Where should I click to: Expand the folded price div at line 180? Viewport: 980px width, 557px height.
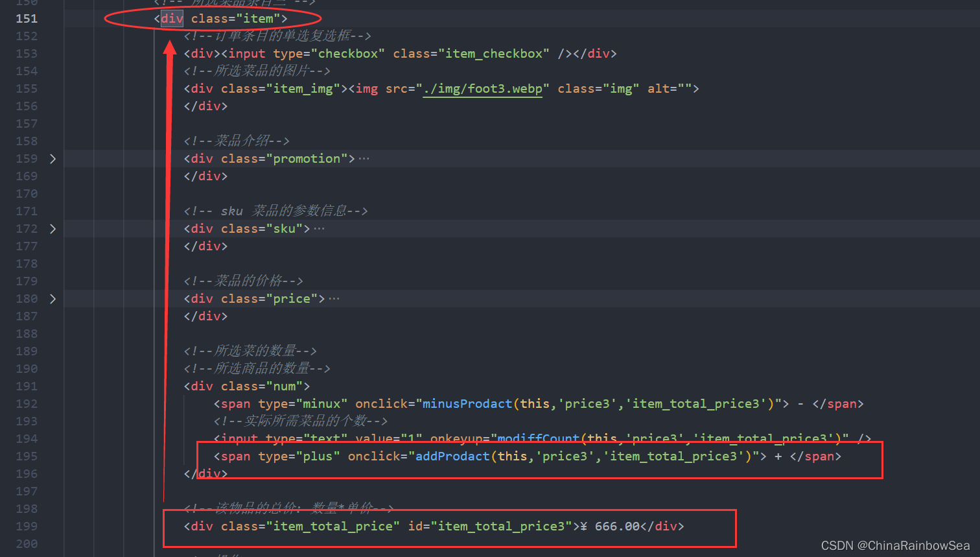click(52, 299)
